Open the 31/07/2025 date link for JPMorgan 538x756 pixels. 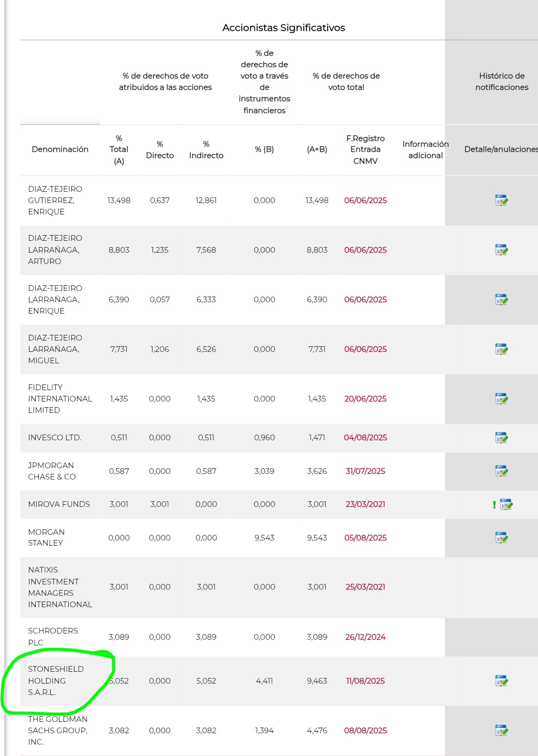(365, 471)
